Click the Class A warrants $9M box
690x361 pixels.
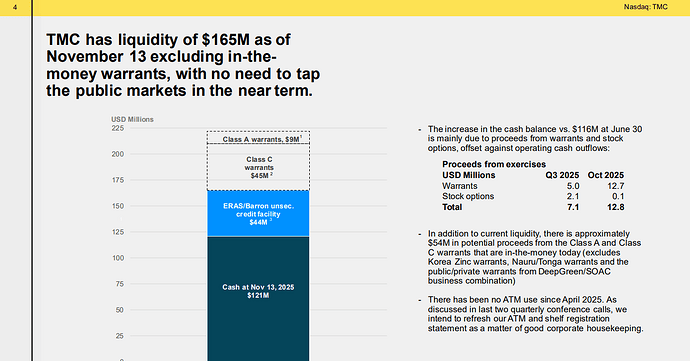coord(258,138)
